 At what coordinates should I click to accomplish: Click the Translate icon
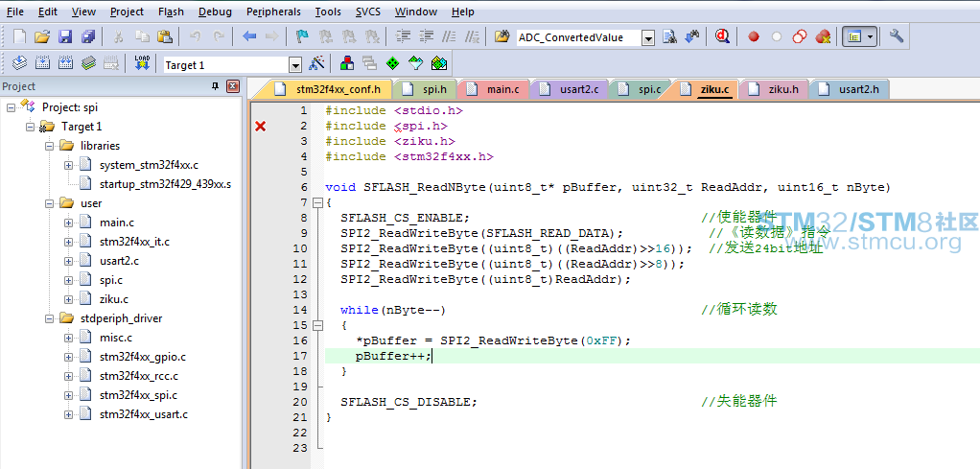pos(20,63)
